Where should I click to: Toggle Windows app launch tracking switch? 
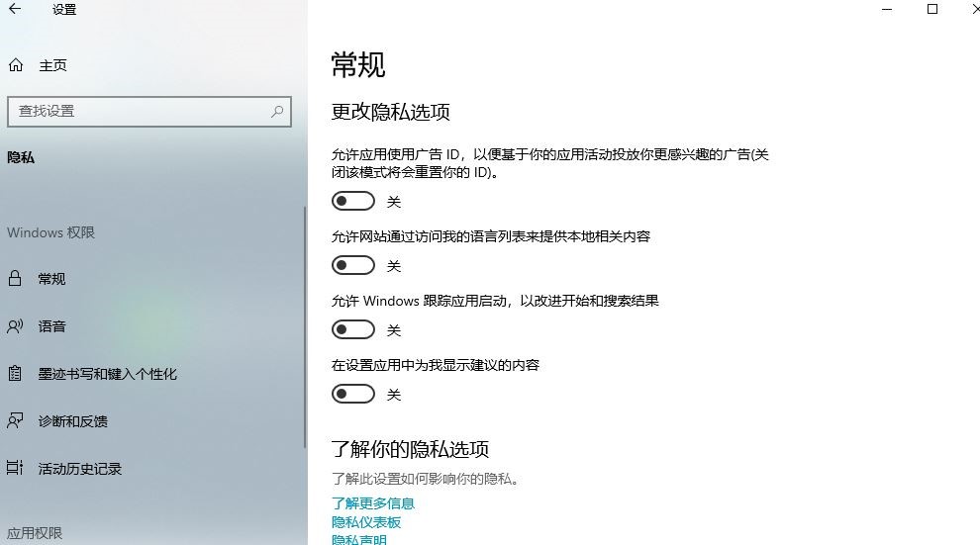point(353,329)
